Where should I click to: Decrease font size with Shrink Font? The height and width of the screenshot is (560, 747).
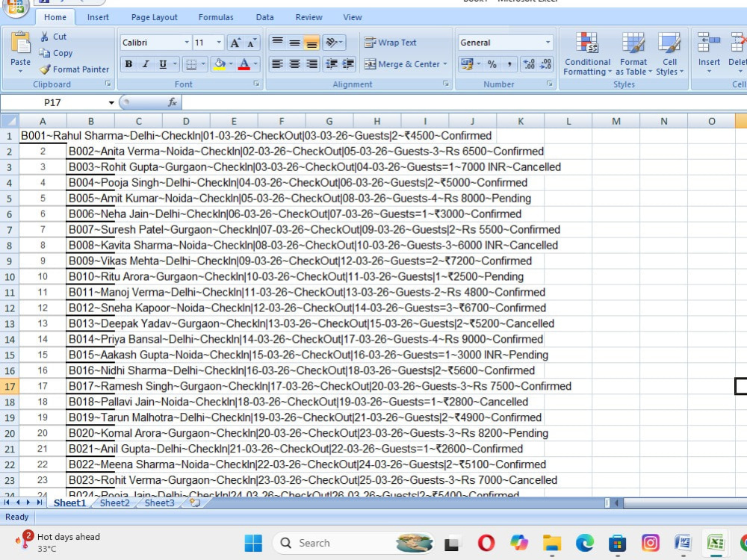(252, 43)
